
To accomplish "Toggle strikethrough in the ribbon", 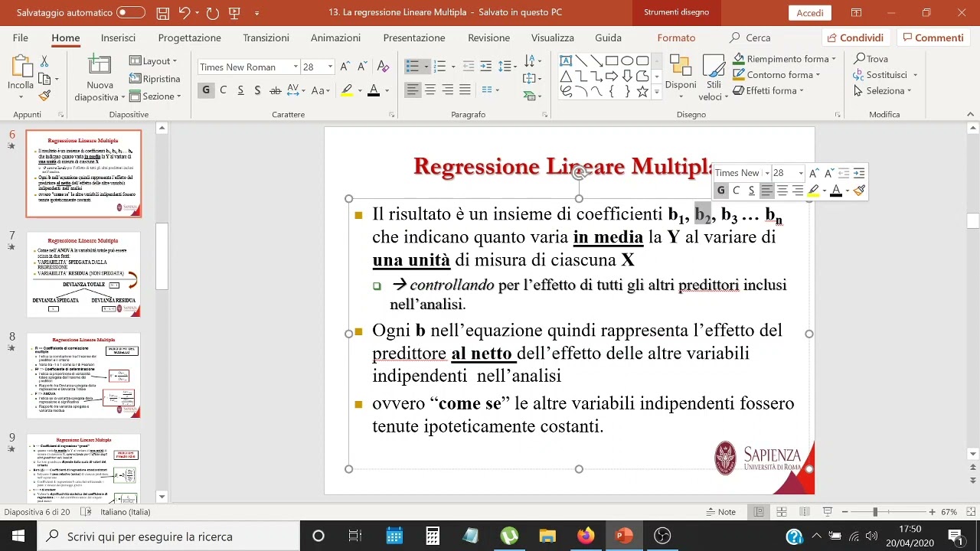I will coord(276,90).
